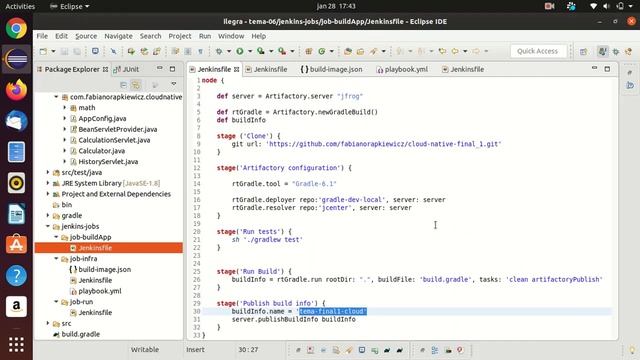Click the External Tools run icon
Screen dimensions: 640x360
click(x=282, y=51)
